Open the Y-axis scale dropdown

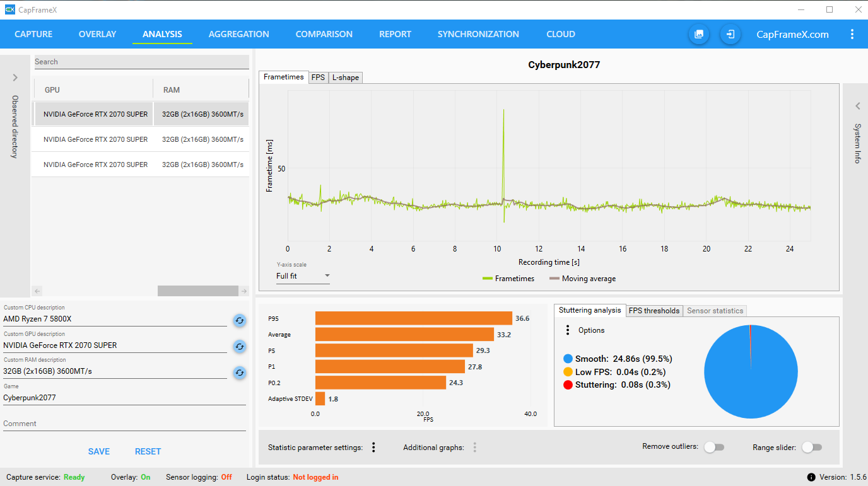click(x=302, y=275)
